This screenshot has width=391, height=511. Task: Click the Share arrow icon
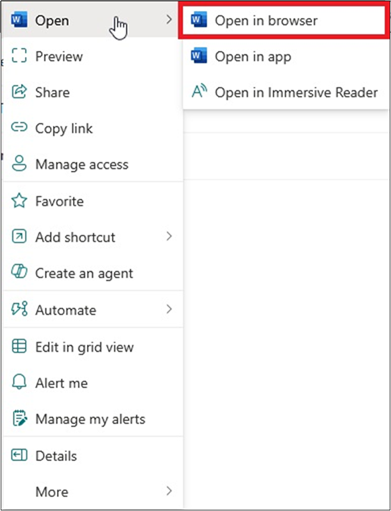[x=19, y=92]
